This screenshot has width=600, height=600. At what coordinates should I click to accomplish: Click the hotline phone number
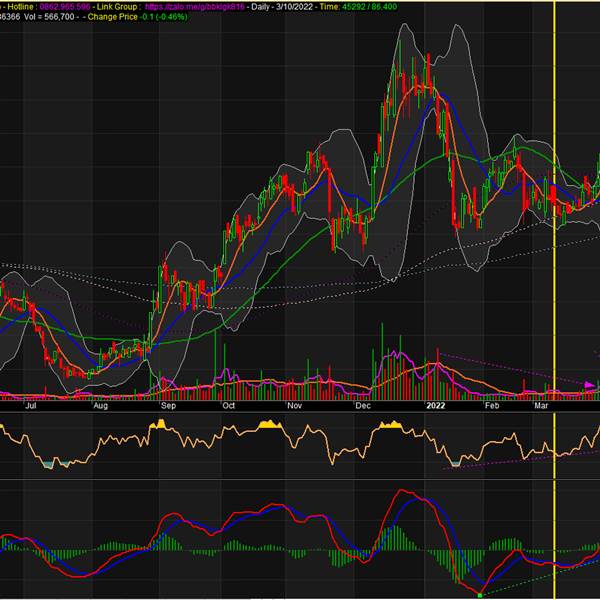pyautogui.click(x=66, y=6)
